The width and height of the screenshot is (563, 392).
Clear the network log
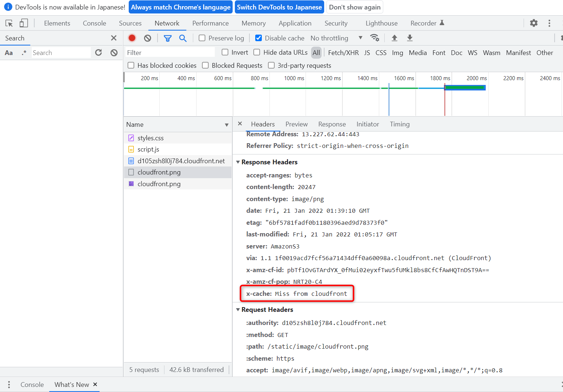[147, 38]
